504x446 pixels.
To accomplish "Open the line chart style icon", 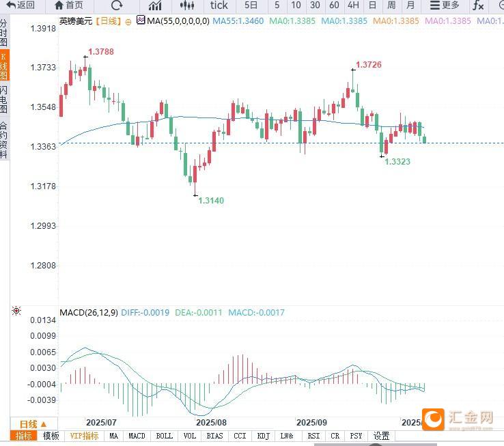I will 155,5.
